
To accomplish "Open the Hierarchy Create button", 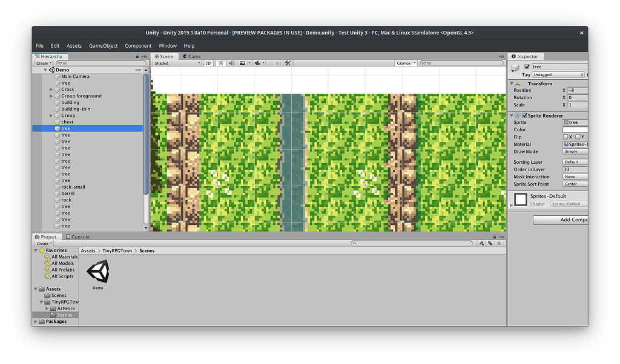I will (42, 63).
